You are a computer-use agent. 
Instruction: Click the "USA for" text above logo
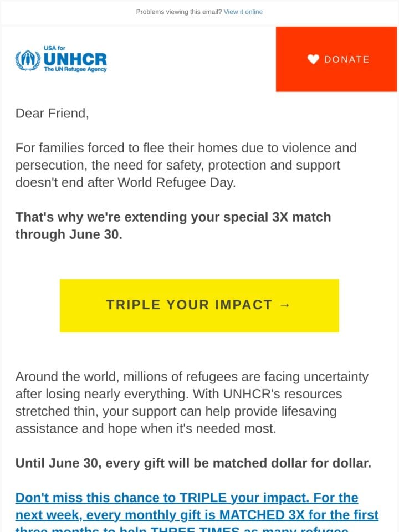(x=54, y=48)
